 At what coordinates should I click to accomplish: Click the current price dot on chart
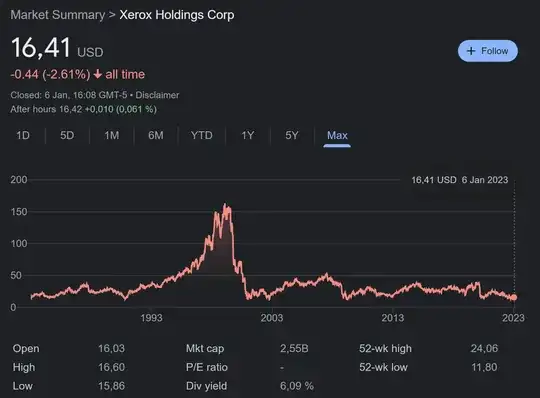(x=514, y=297)
